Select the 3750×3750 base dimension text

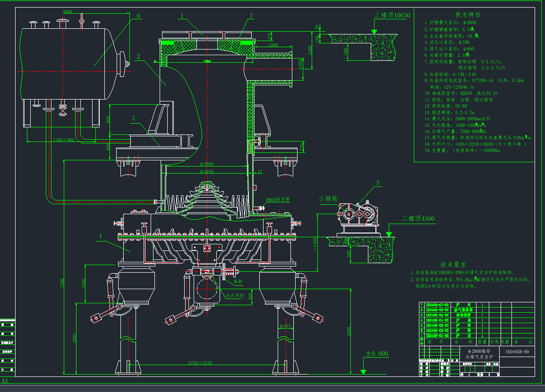[202, 363]
